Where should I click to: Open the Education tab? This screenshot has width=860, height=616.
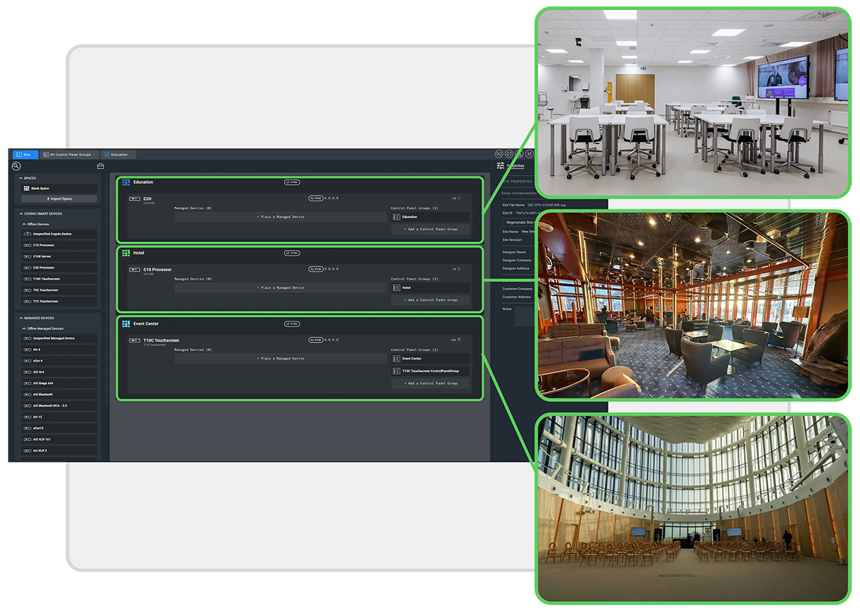(118, 155)
